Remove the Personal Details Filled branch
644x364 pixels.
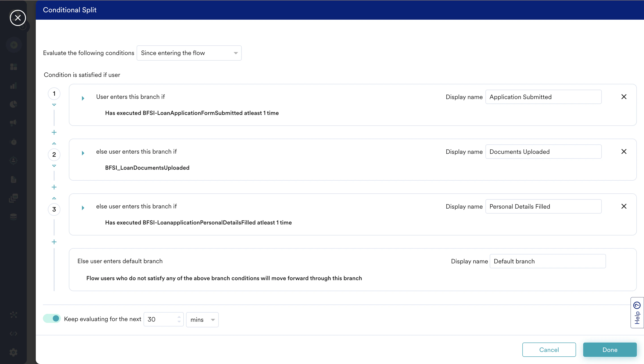[x=624, y=206]
